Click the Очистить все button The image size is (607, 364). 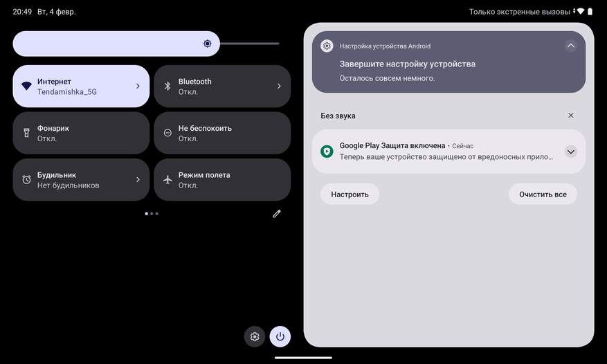tap(543, 194)
